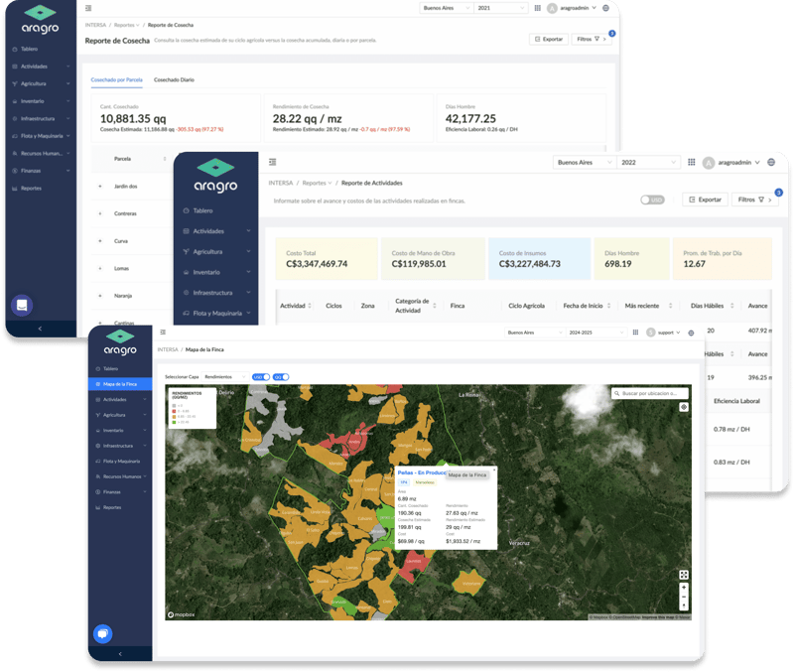This screenshot has width=794, height=672.
Task: Click the hamburger menu above Reporte de Actividades
Action: 271,162
